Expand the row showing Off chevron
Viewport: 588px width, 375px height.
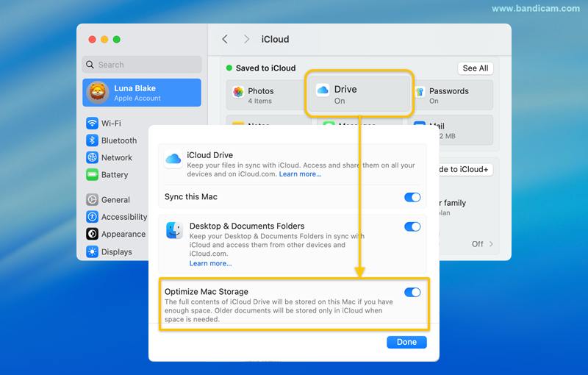coord(483,244)
